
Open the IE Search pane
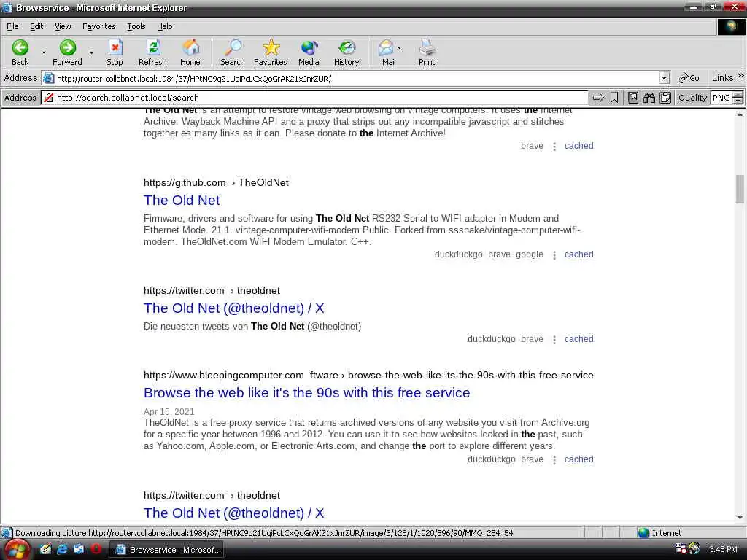(233, 52)
